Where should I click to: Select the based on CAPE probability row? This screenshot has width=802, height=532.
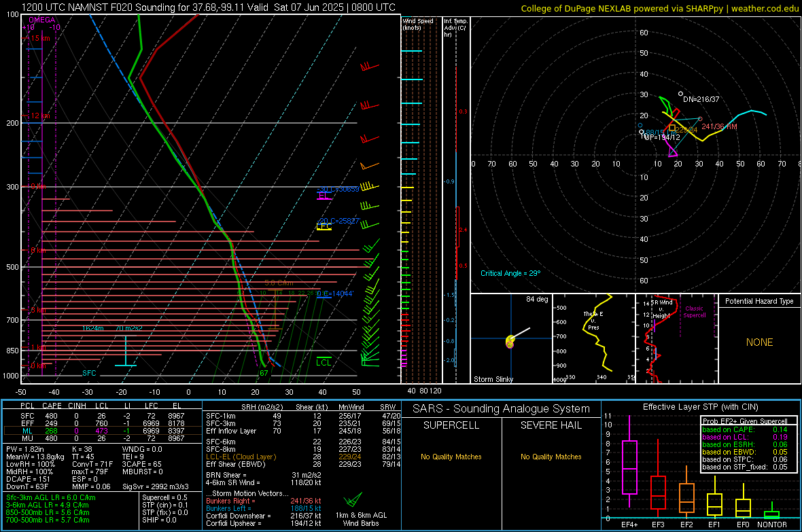coord(745,429)
